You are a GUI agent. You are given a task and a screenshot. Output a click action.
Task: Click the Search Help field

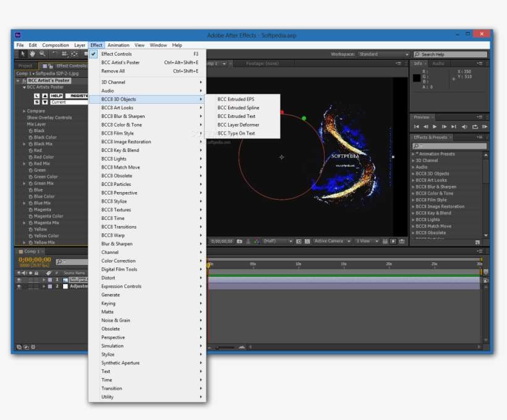pos(450,54)
